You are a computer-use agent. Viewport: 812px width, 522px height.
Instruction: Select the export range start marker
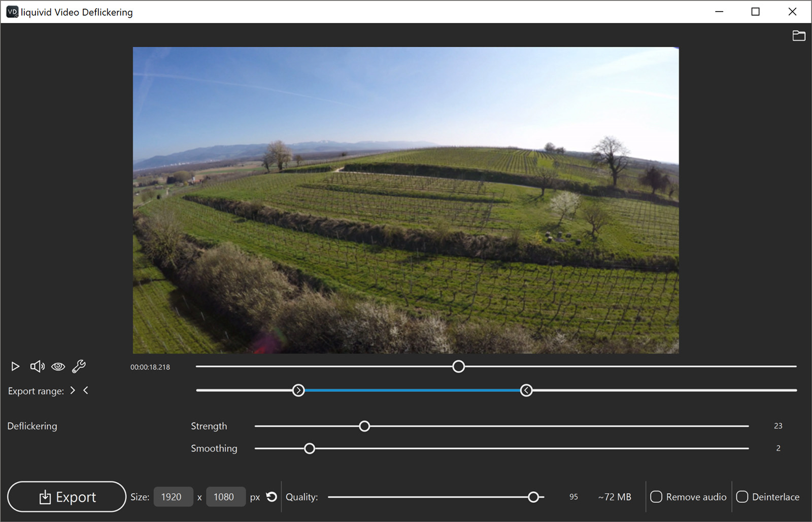(x=299, y=390)
